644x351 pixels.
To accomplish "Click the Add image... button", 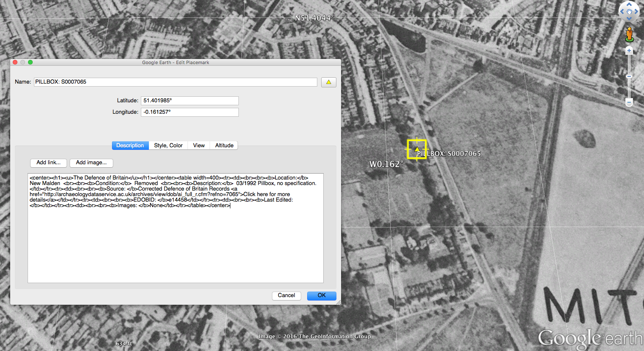I will pyautogui.click(x=91, y=163).
